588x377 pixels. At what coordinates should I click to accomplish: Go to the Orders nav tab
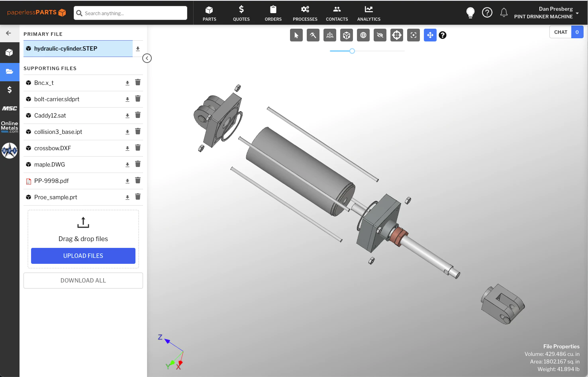(273, 13)
